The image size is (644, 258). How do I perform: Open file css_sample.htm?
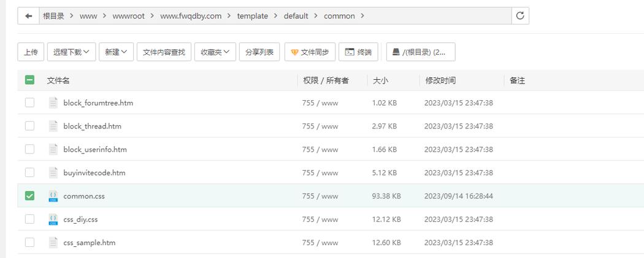tap(90, 243)
